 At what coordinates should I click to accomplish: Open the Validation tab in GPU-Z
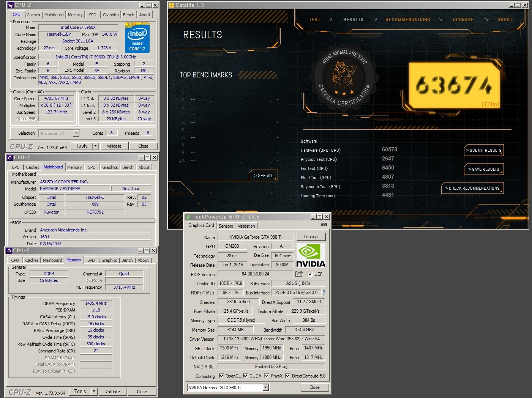pos(246,226)
